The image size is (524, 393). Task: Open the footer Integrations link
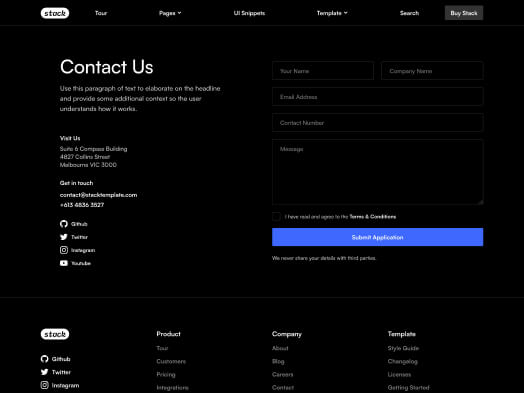(x=172, y=388)
